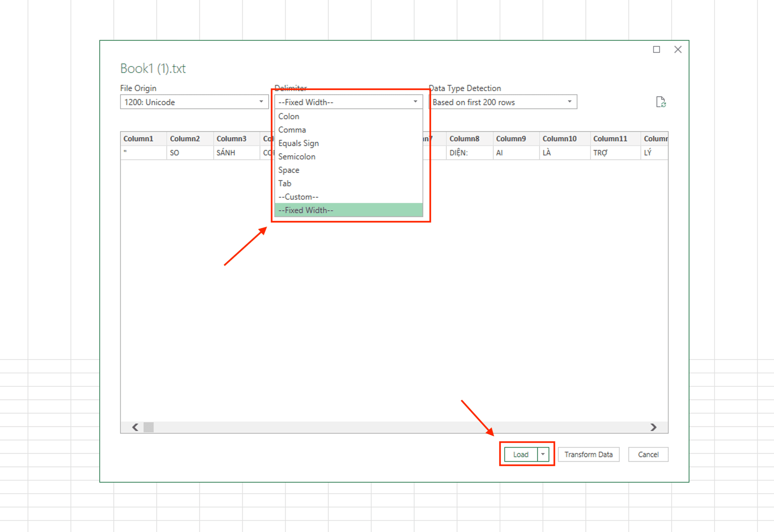Collapse the Delimiter dropdown box
The width and height of the screenshot is (774, 532).
(415, 102)
